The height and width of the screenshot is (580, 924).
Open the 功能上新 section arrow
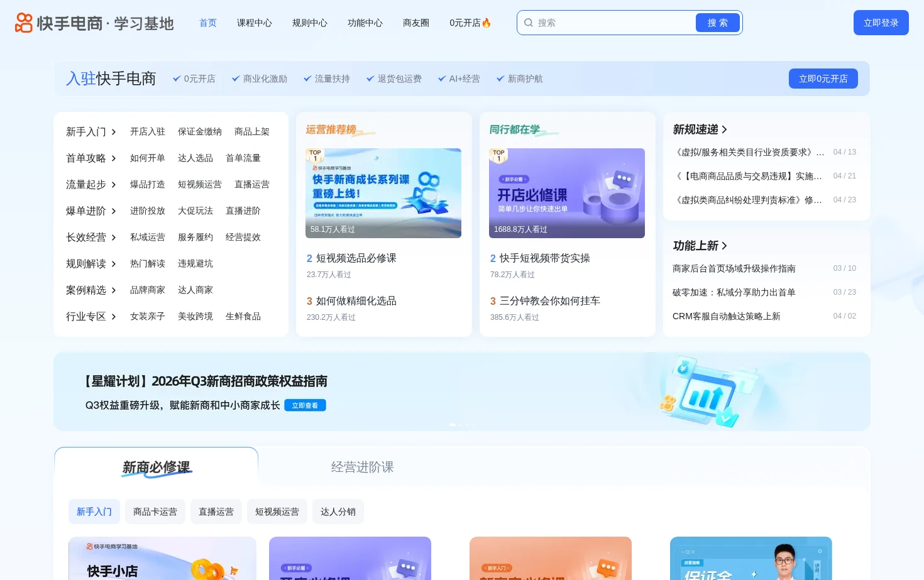click(x=724, y=246)
